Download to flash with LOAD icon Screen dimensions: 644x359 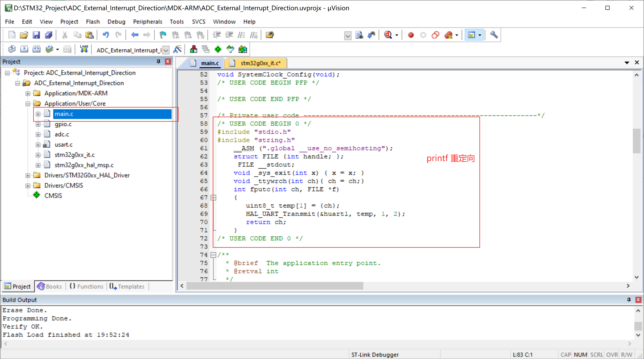pyautogui.click(x=84, y=49)
